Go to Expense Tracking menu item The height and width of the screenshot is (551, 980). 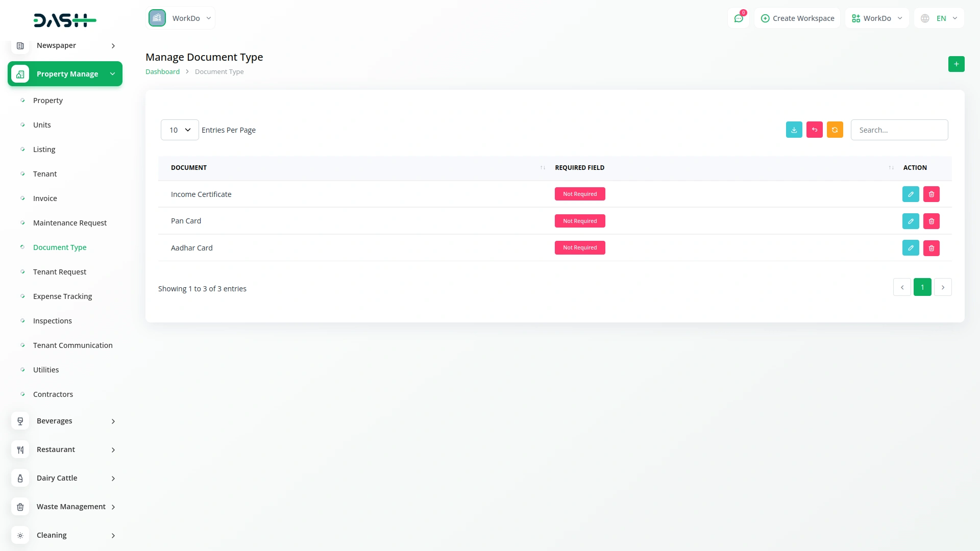pyautogui.click(x=62, y=296)
